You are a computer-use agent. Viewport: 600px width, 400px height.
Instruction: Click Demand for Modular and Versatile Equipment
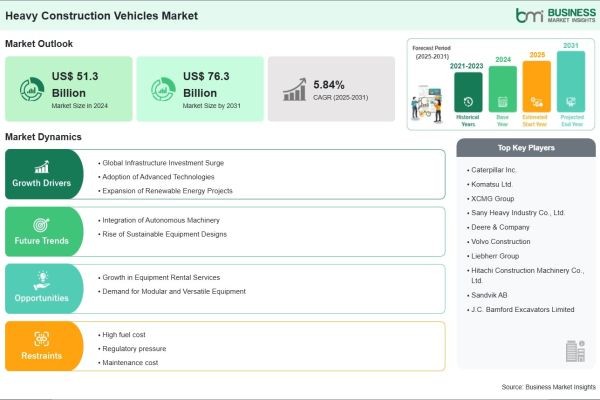pos(174,291)
